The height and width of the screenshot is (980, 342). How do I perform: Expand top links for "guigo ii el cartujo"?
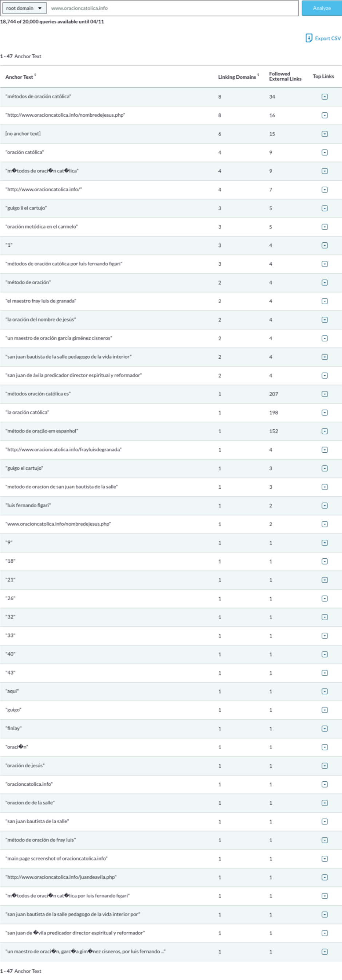(325, 208)
